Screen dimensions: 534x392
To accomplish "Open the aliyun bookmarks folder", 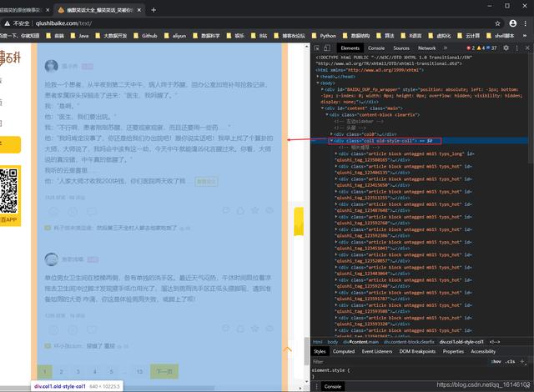I will (x=175, y=35).
